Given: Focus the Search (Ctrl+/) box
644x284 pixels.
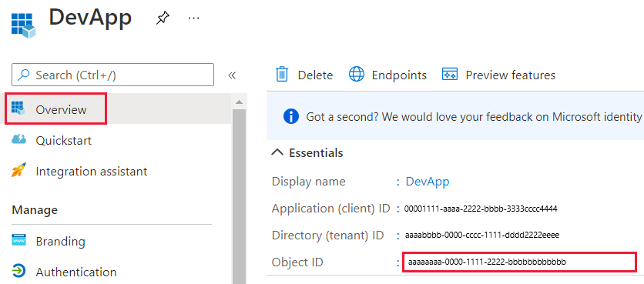Looking at the screenshot, I should point(113,75).
